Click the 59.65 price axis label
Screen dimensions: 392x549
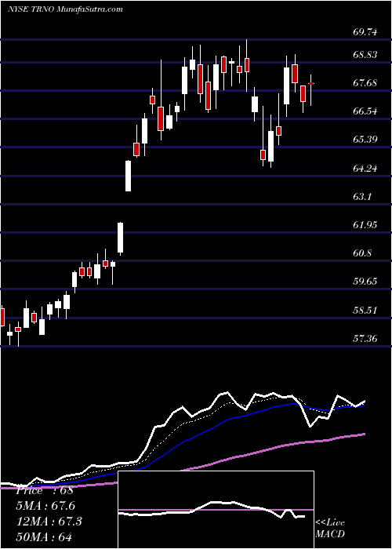pos(365,282)
